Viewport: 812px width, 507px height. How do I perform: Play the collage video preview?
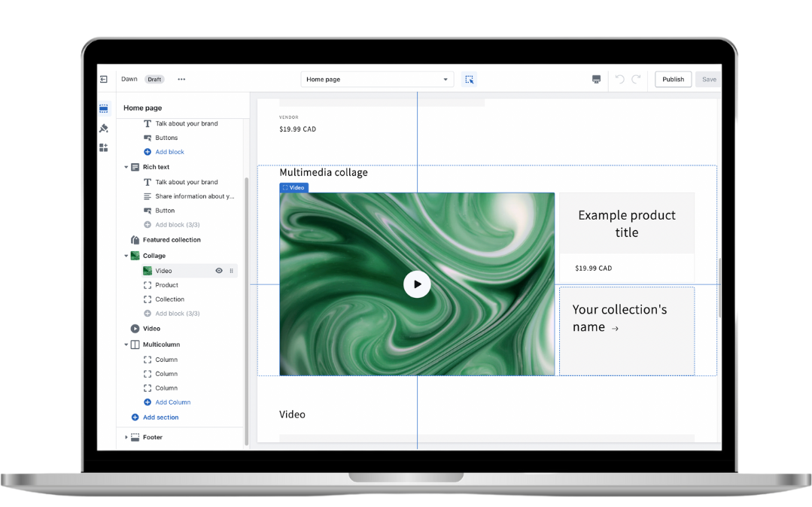(417, 284)
